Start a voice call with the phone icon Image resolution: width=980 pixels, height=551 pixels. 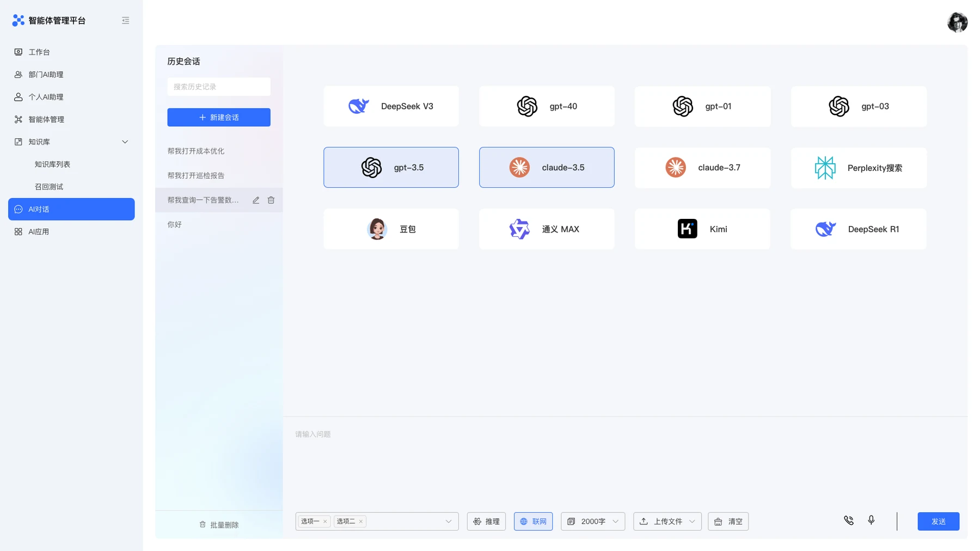[x=848, y=521]
